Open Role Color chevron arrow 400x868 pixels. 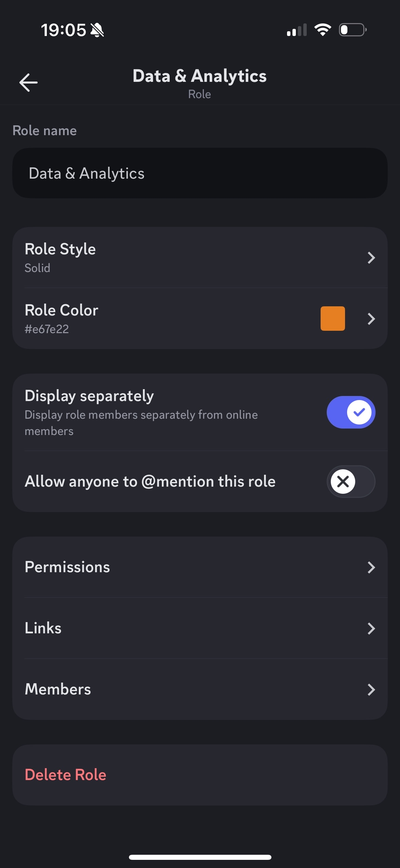point(371,319)
